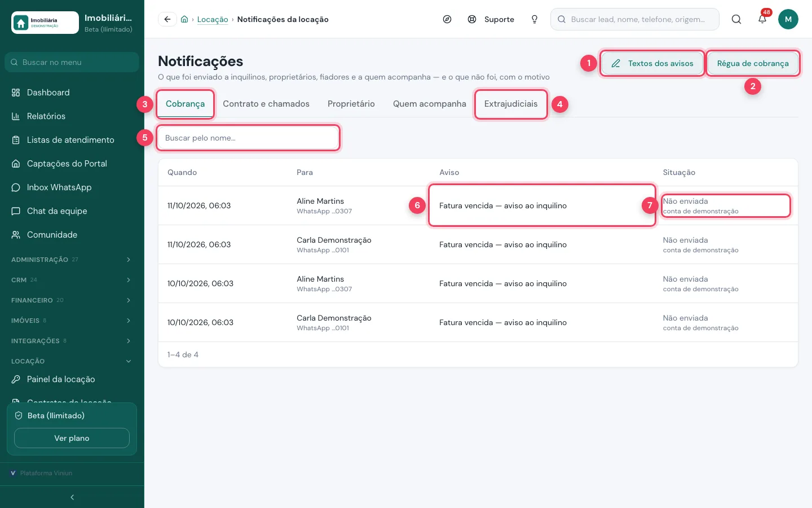Expand the INTEGRAÇÕES section
This screenshot has height=508, width=812.
coord(72,341)
